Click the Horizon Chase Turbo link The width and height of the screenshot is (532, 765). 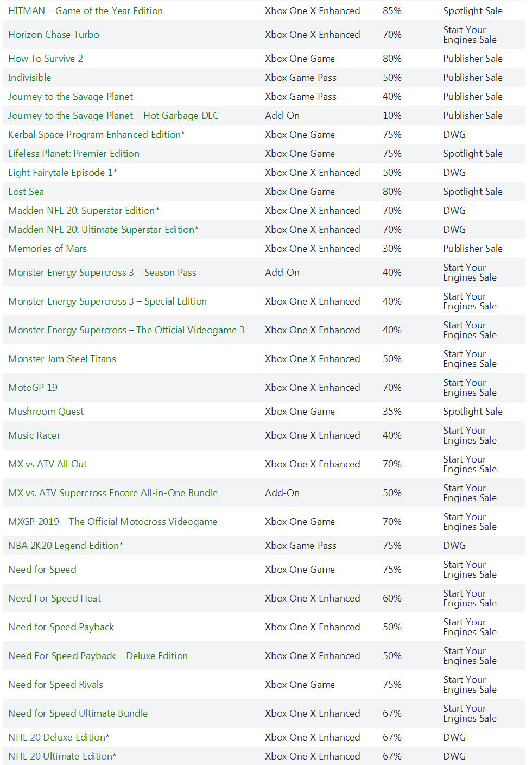[x=54, y=35]
